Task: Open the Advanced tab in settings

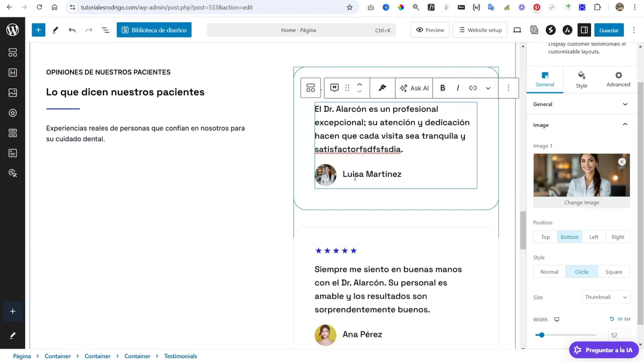Action: pyautogui.click(x=618, y=79)
